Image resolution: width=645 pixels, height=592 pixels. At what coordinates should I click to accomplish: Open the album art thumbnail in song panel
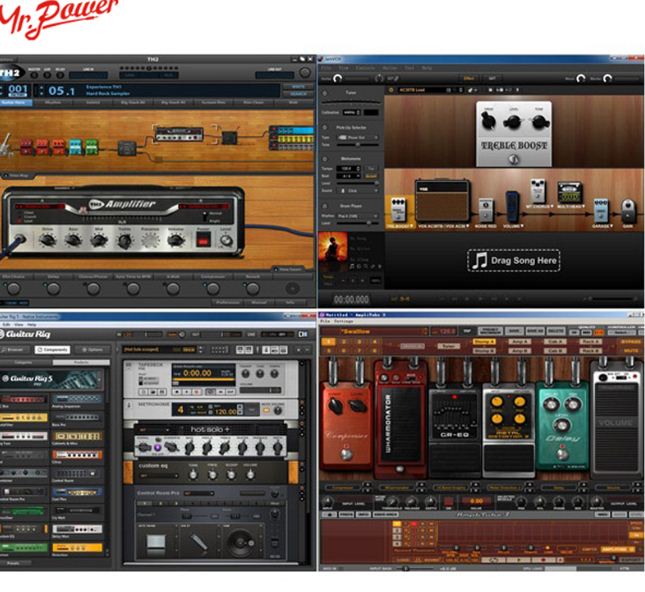tap(333, 246)
